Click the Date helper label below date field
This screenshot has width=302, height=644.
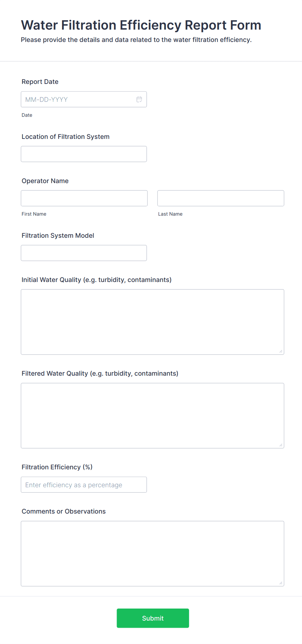click(x=27, y=115)
